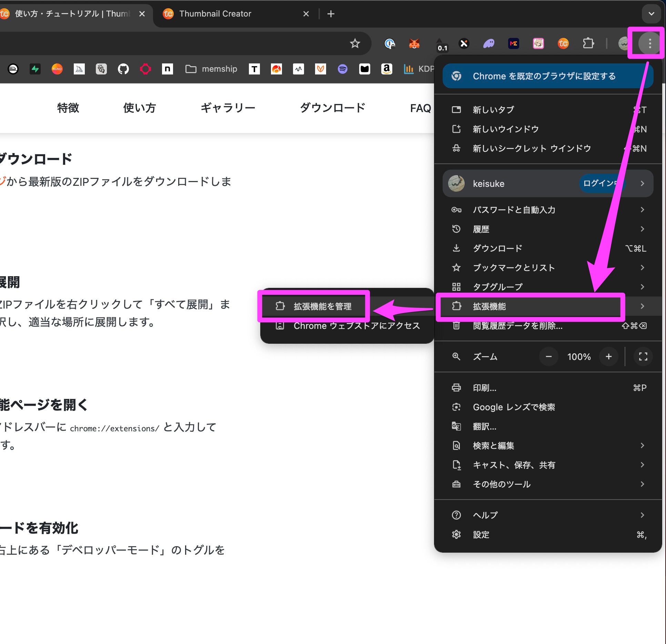Expand the ブックマークとリスト submenu
Viewport: 666px width, 644px height.
click(642, 268)
